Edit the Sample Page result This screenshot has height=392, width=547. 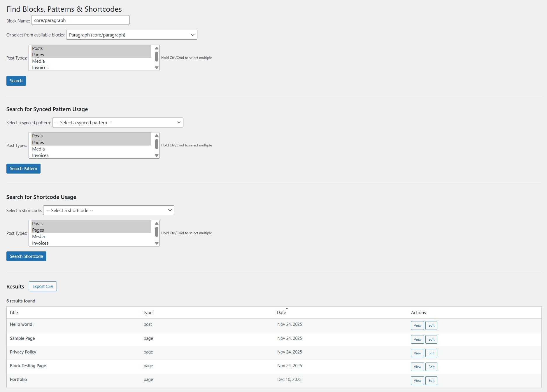[432, 339]
